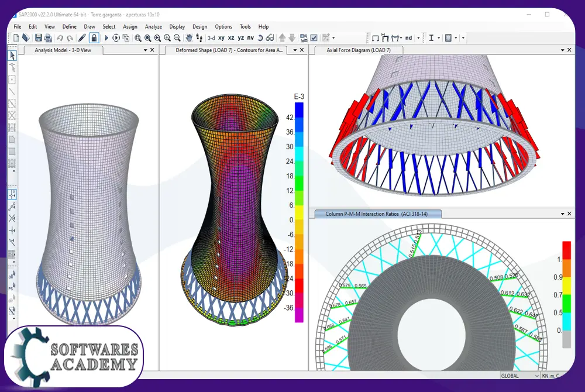Click the Zoom Out minus magnifier
The height and width of the screenshot is (392, 585).
coord(177,37)
